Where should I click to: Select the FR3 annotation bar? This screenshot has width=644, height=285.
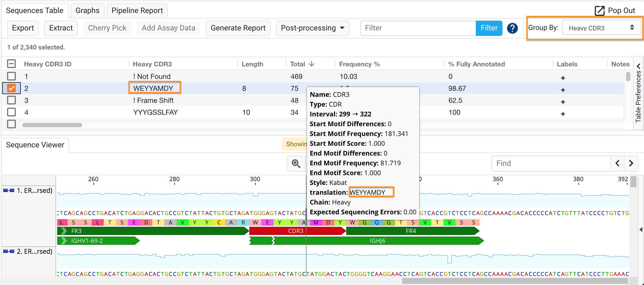pos(152,231)
